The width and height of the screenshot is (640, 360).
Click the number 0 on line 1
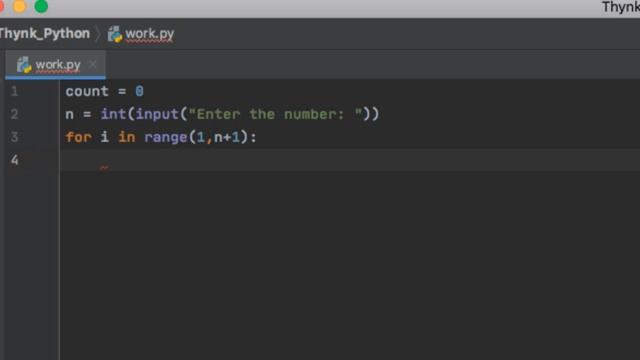[x=139, y=91]
